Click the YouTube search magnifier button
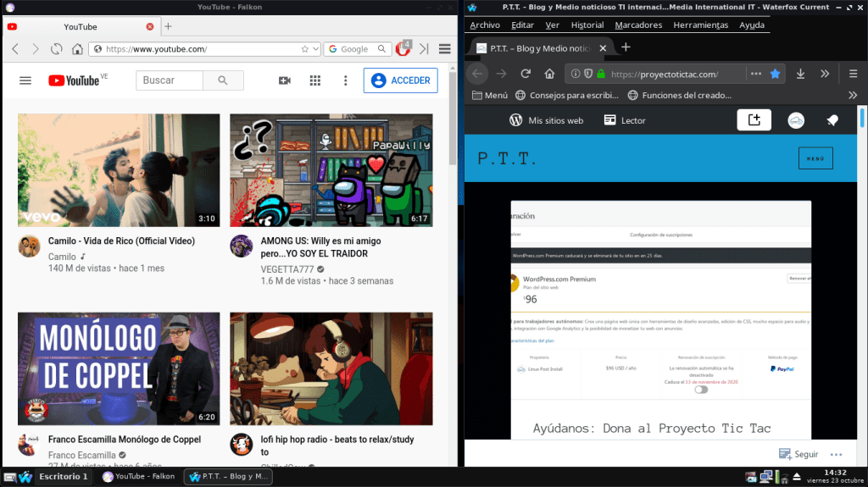 coord(223,80)
